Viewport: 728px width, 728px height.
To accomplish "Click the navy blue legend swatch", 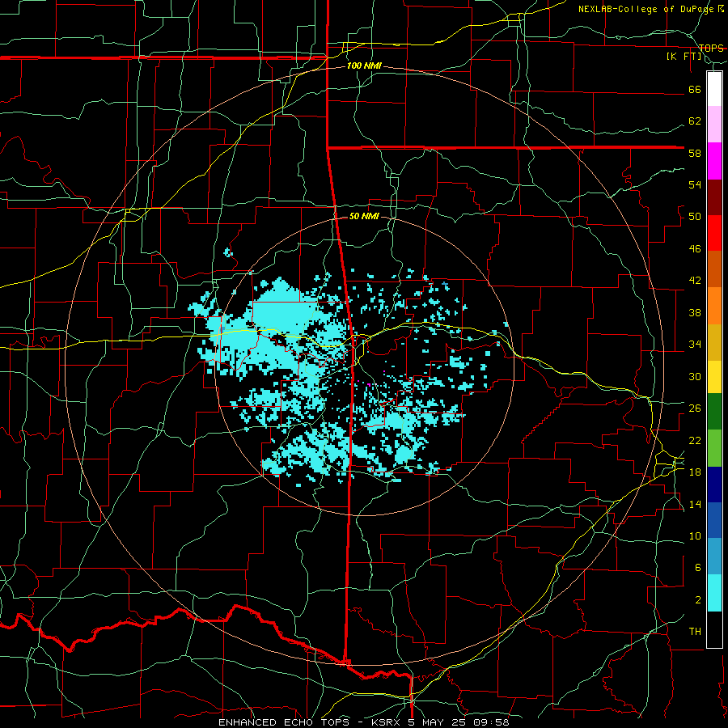I will (x=714, y=485).
